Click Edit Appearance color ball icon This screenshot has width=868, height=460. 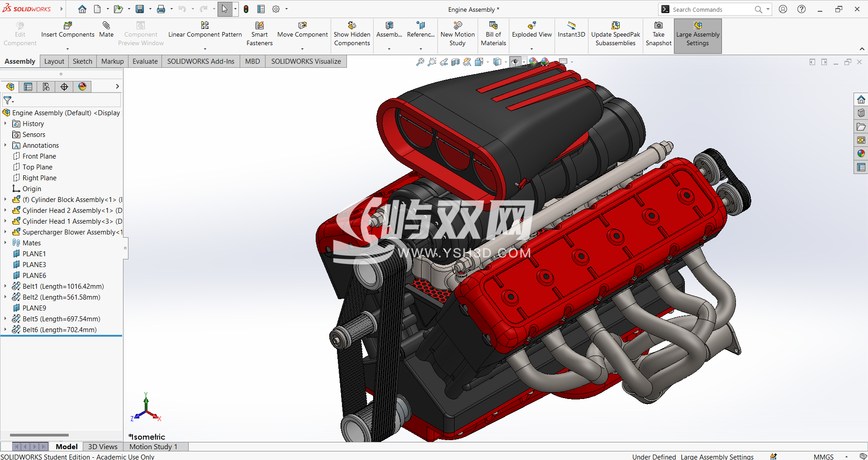[x=533, y=62]
